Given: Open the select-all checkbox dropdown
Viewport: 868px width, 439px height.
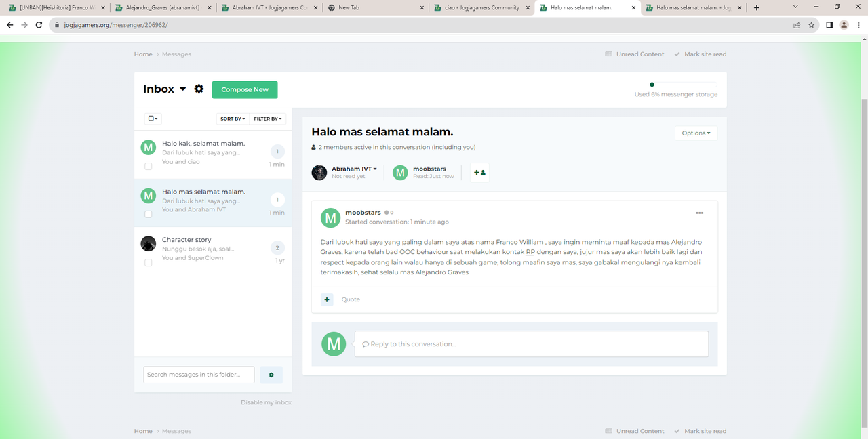Looking at the screenshot, I should coord(153,119).
